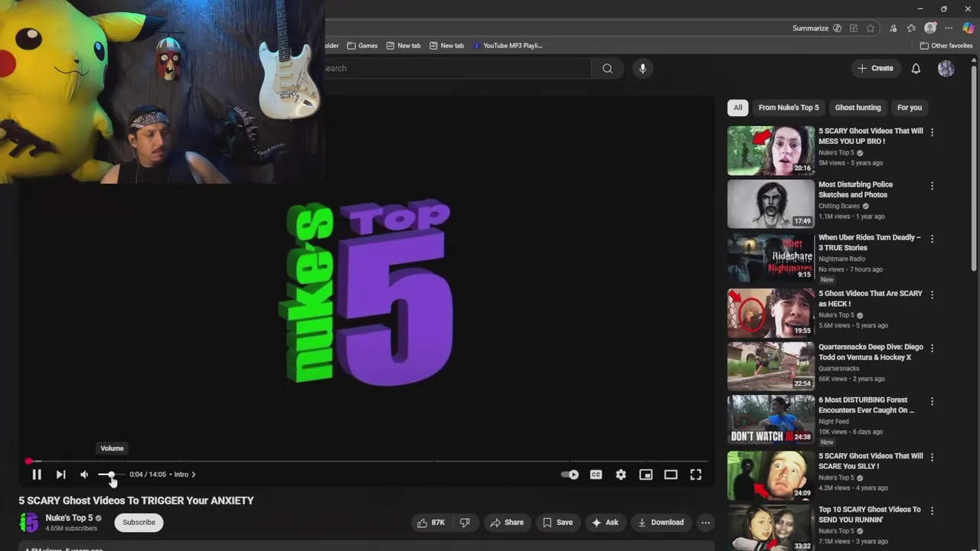
Task: Save the video to a playlist
Action: (x=557, y=523)
